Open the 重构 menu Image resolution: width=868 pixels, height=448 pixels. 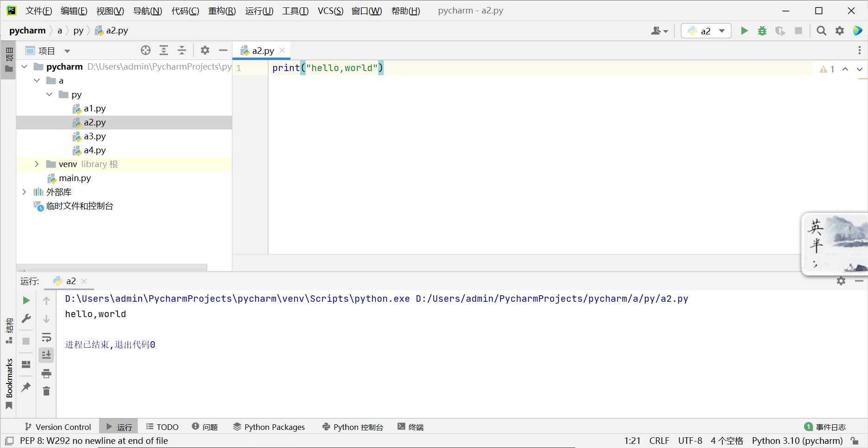coord(222,11)
